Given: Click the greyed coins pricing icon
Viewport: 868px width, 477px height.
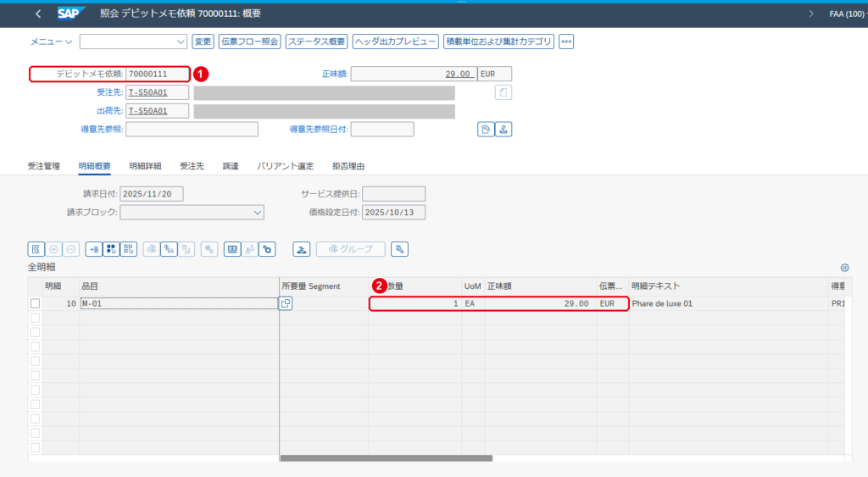Looking at the screenshot, I should [x=209, y=249].
